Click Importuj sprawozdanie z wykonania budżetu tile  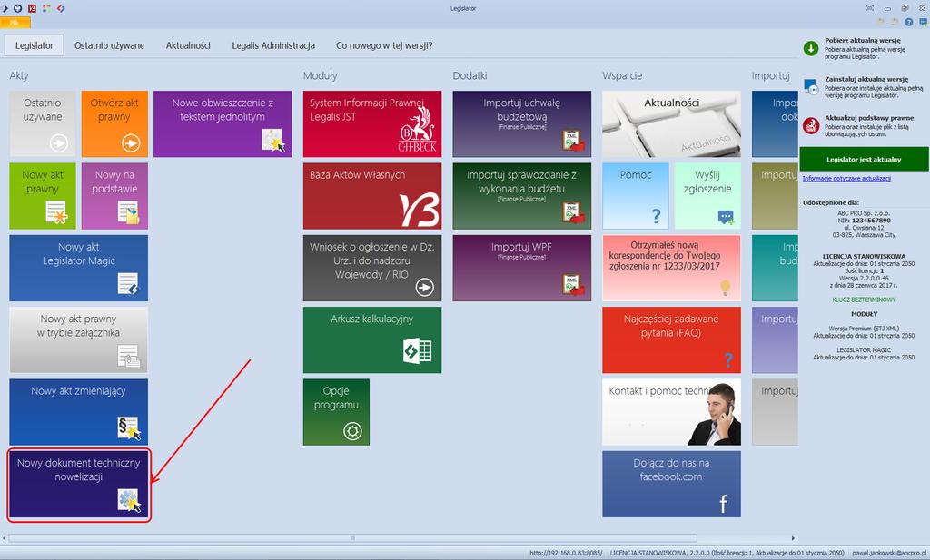(x=522, y=196)
